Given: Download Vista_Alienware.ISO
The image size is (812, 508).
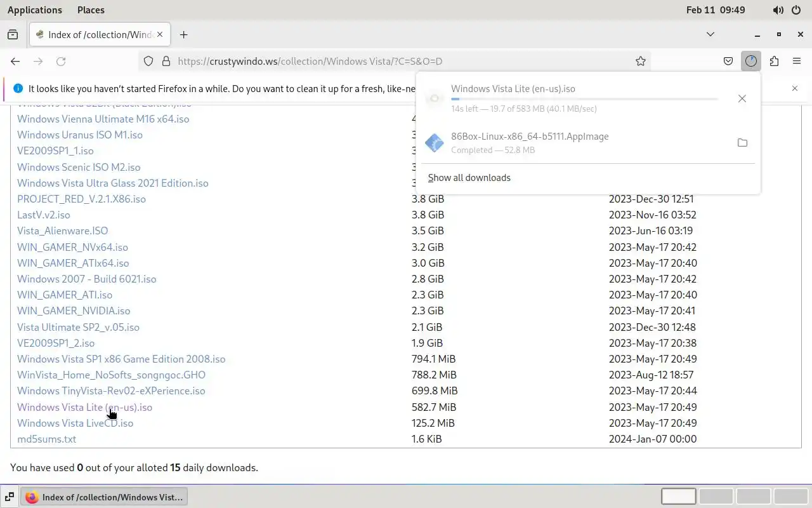Looking at the screenshot, I should 63,231.
